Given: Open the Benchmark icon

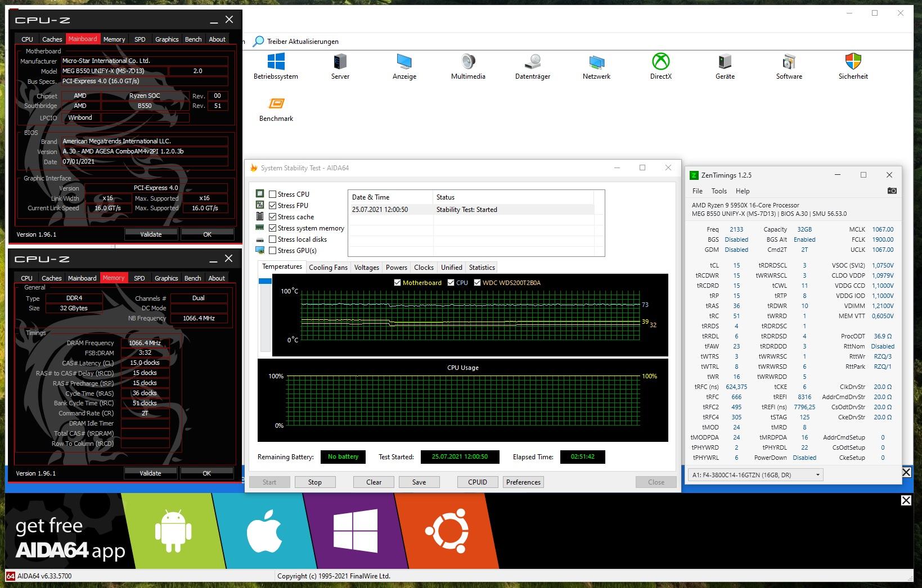Looking at the screenshot, I should (276, 103).
